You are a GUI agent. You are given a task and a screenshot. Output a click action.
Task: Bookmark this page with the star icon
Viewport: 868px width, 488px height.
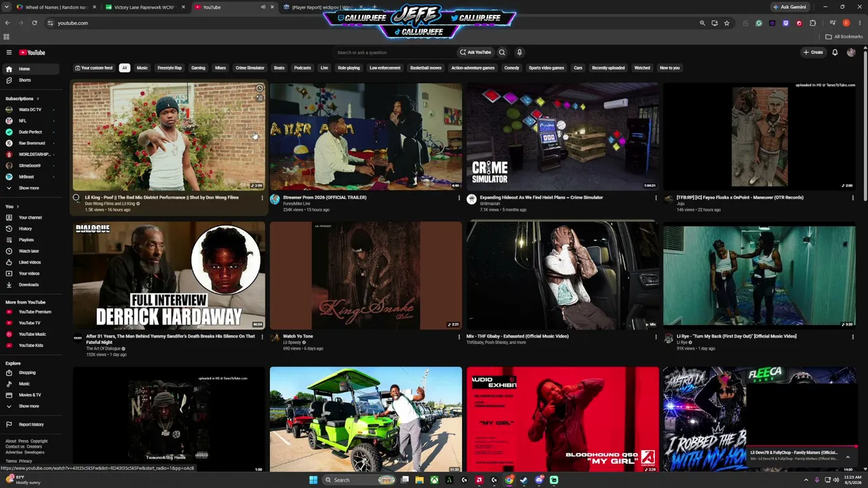point(727,23)
